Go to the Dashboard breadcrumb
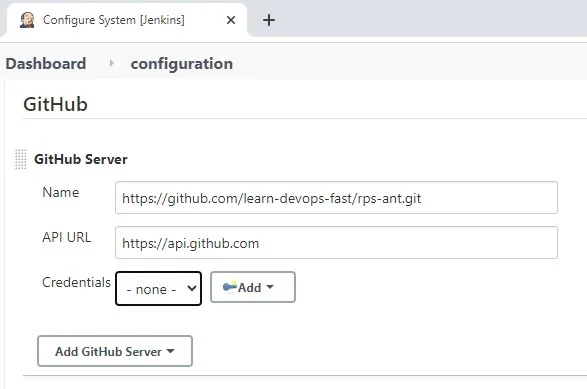Image resolution: width=587 pixels, height=389 pixels. tap(46, 64)
